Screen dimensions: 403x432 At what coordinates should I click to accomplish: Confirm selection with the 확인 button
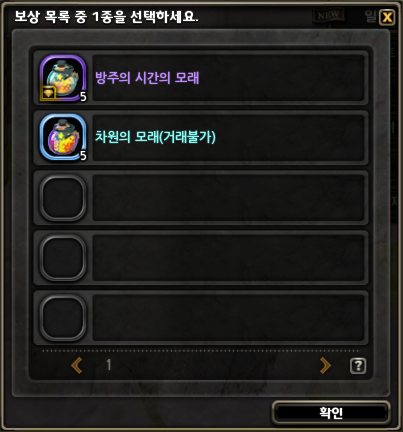(x=331, y=413)
